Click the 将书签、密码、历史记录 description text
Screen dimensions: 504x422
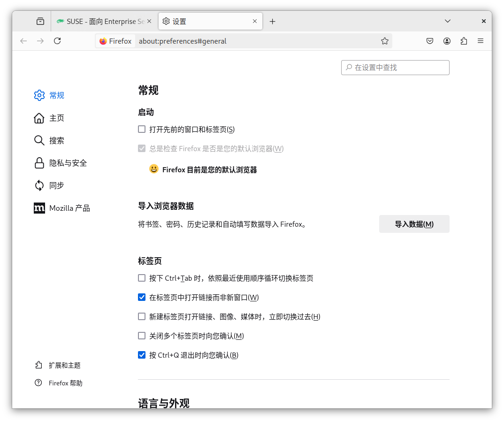coord(222,224)
